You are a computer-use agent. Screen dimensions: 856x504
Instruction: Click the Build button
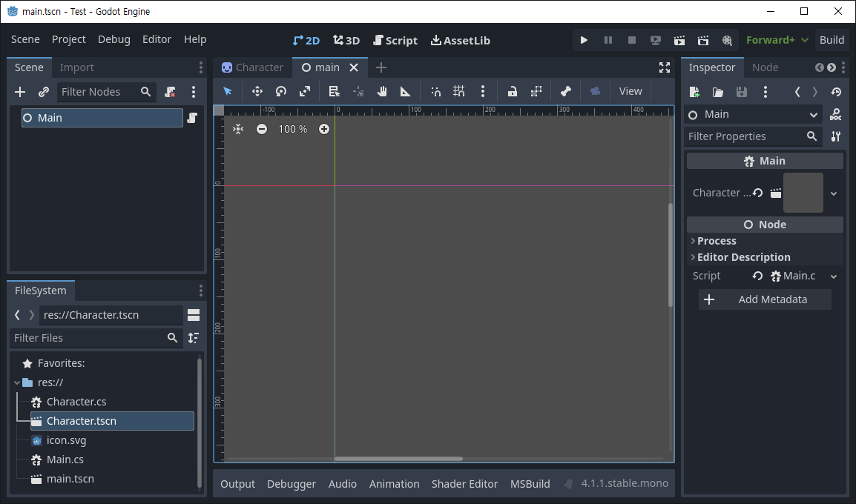(832, 40)
